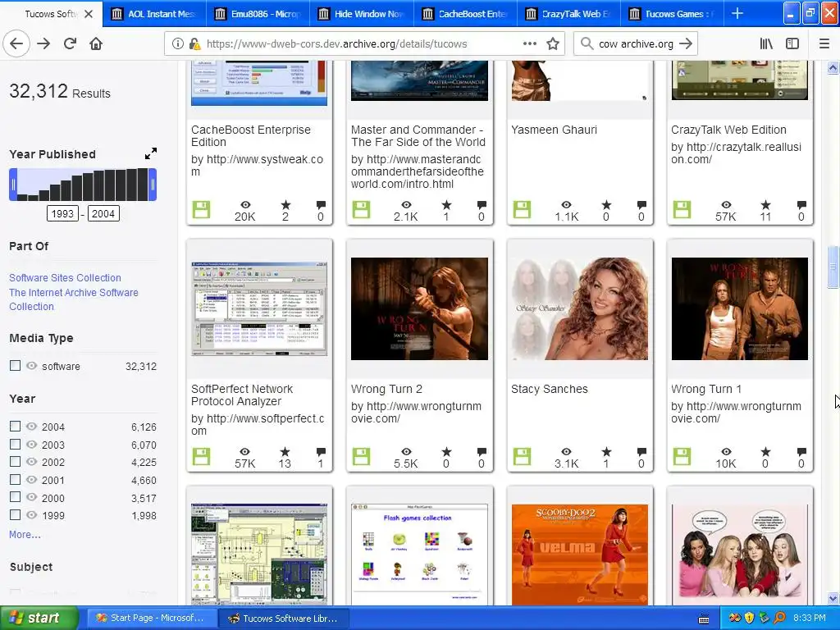Viewport: 840px width, 630px height.
Task: Click views eye on CrazyTalk Web Edition card
Action: [x=726, y=204]
